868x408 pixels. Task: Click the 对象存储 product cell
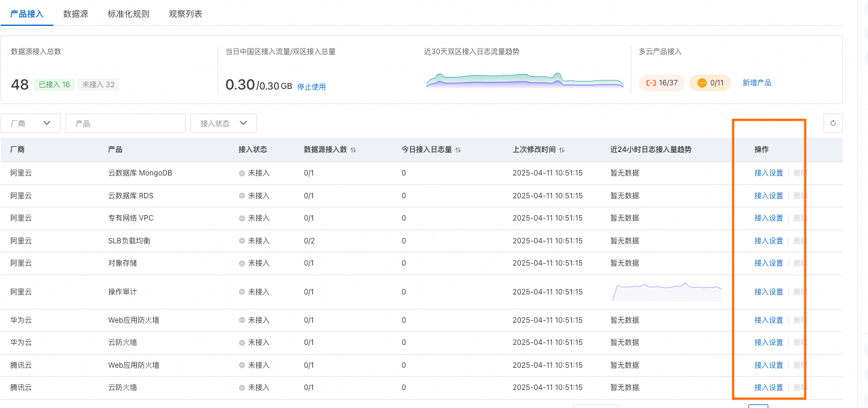[123, 263]
